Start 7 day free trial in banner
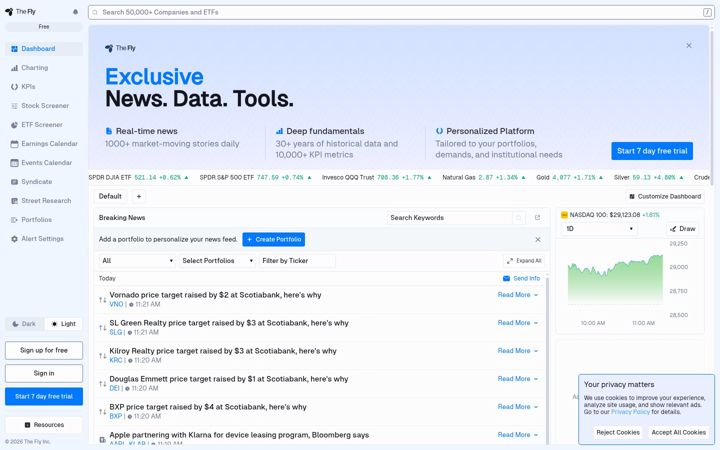 pyautogui.click(x=652, y=151)
